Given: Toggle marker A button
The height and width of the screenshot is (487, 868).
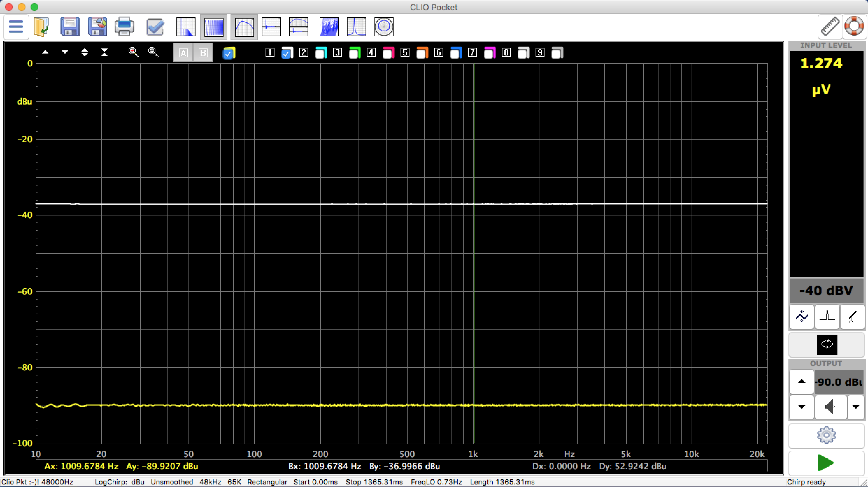Looking at the screenshot, I should [183, 53].
